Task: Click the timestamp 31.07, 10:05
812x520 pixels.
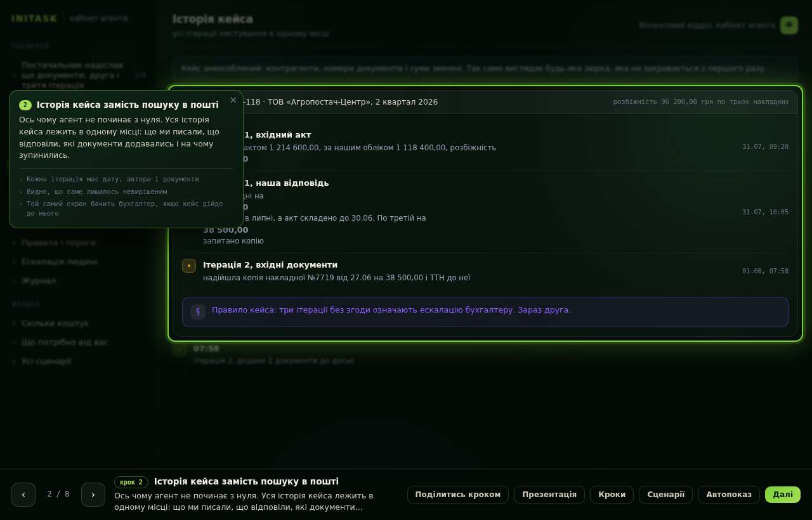Action: (765, 212)
